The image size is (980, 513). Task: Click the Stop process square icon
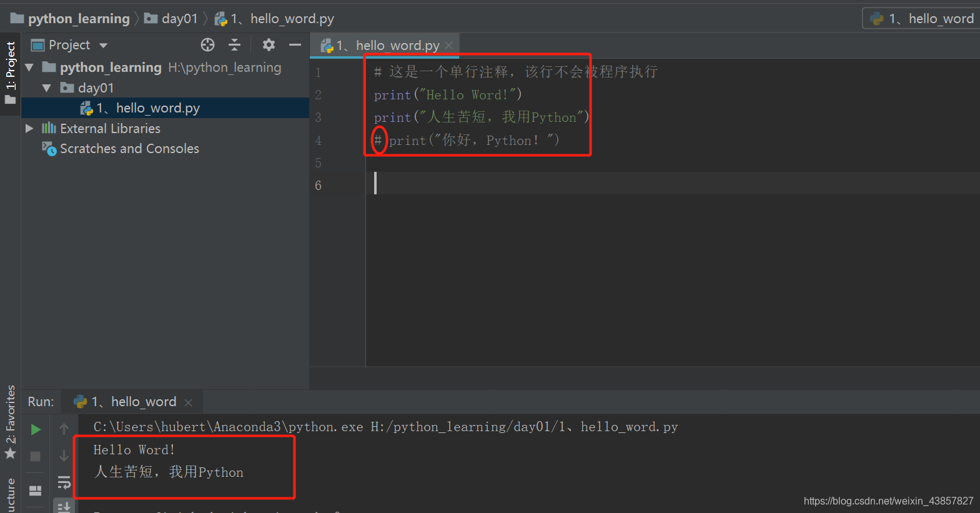click(x=36, y=457)
